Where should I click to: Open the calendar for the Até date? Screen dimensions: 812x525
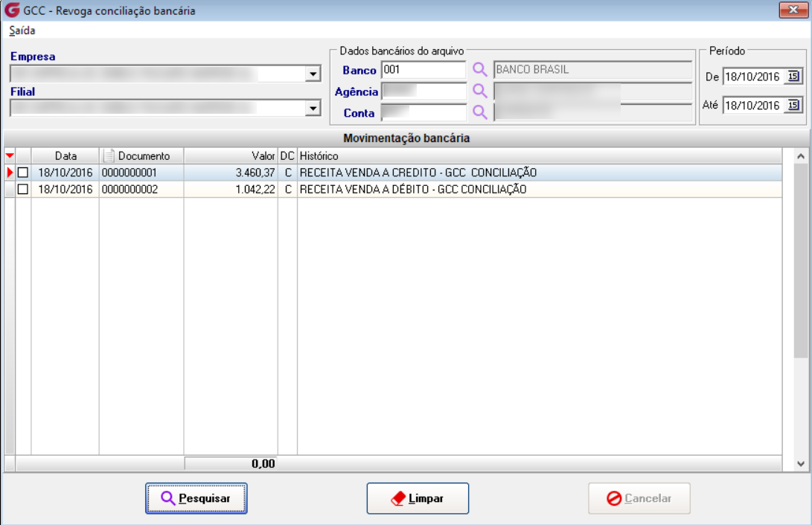click(793, 106)
